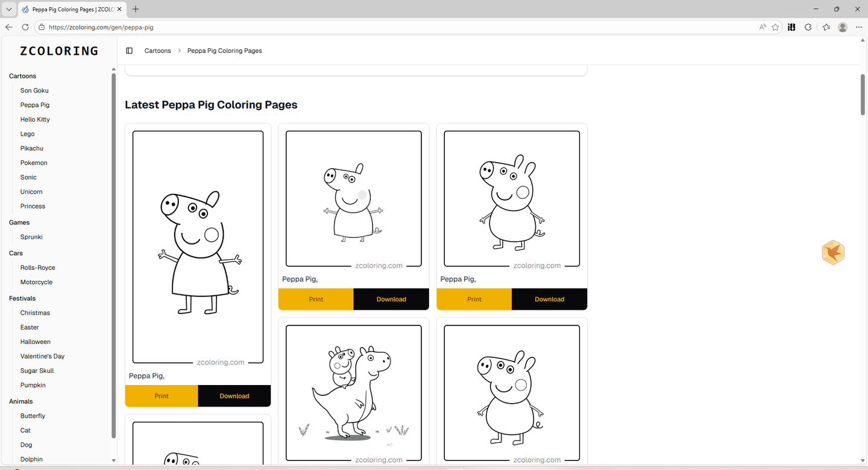This screenshot has width=868, height=470.
Task: Go back to the previous page
Action: (9, 27)
